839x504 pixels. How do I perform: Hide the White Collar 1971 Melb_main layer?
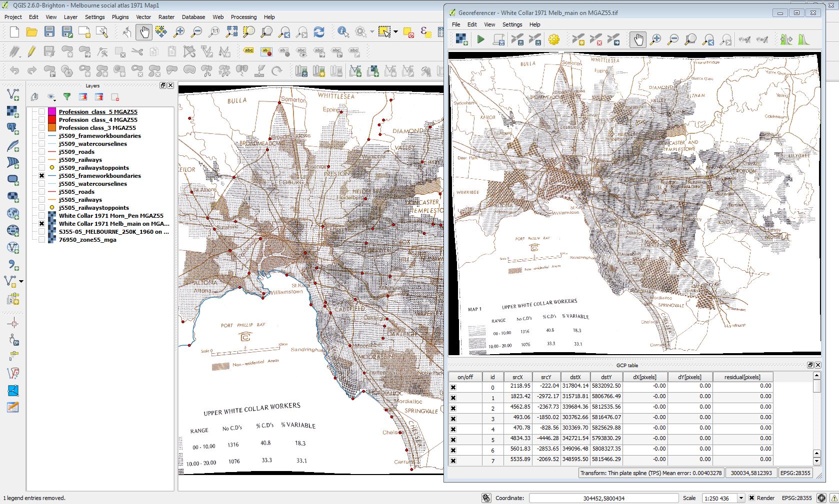coord(42,224)
